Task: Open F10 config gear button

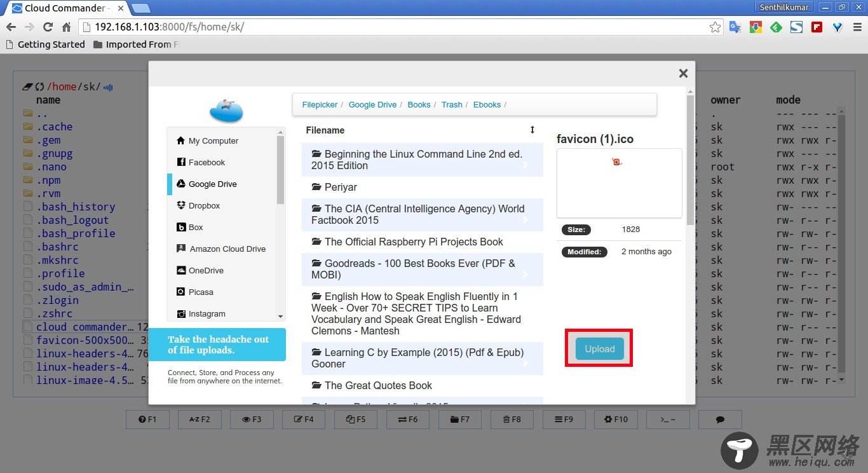Action: pyautogui.click(x=616, y=420)
